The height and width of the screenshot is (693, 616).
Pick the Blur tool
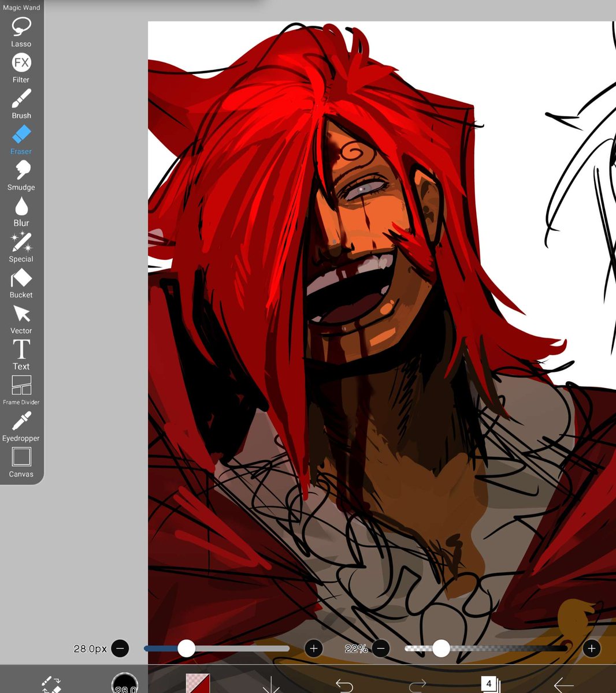point(21,211)
